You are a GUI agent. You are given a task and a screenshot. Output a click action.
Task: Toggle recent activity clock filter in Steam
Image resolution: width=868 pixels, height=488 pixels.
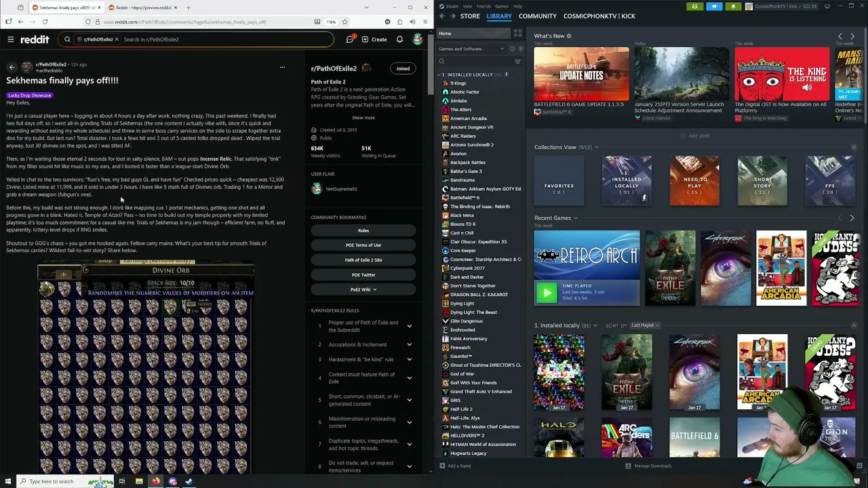(513, 49)
